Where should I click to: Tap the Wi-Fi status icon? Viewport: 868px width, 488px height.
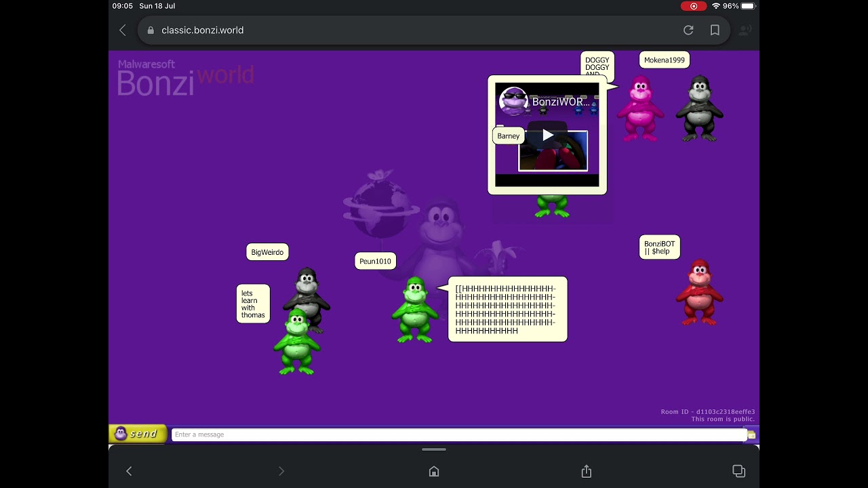pyautogui.click(x=715, y=6)
